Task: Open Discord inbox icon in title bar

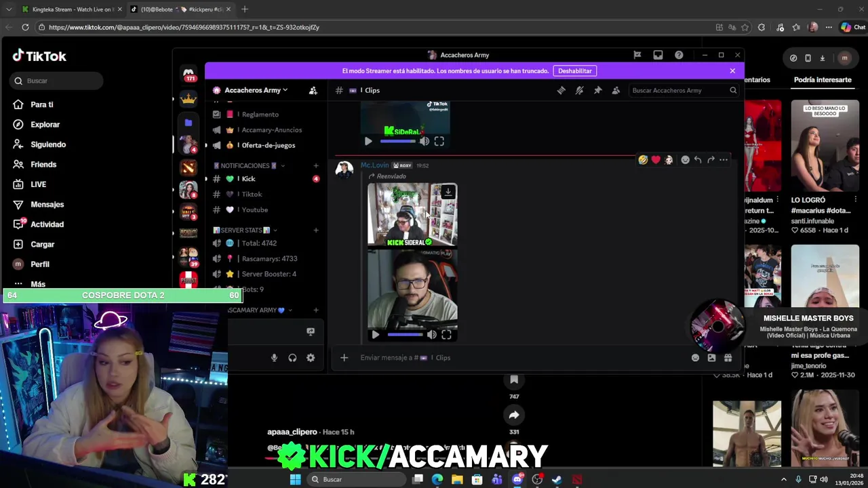Action: (658, 55)
